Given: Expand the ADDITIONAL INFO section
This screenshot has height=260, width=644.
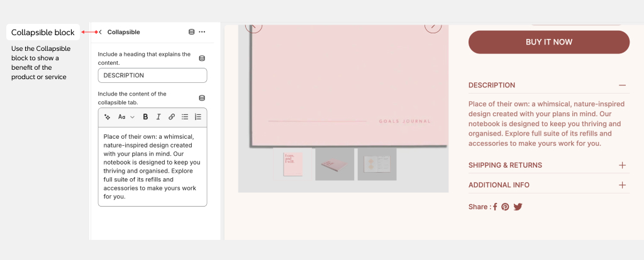Looking at the screenshot, I should (x=622, y=185).
